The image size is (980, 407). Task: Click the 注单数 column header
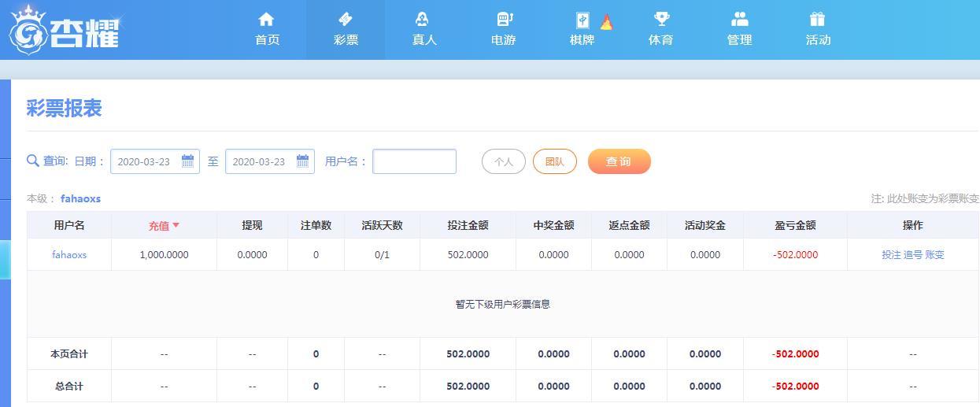[x=316, y=225]
